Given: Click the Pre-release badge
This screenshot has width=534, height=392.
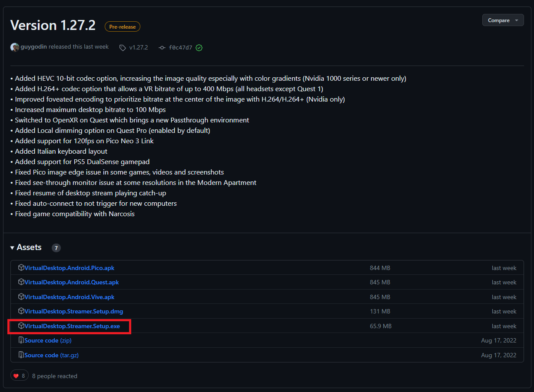Looking at the screenshot, I should 123,26.
